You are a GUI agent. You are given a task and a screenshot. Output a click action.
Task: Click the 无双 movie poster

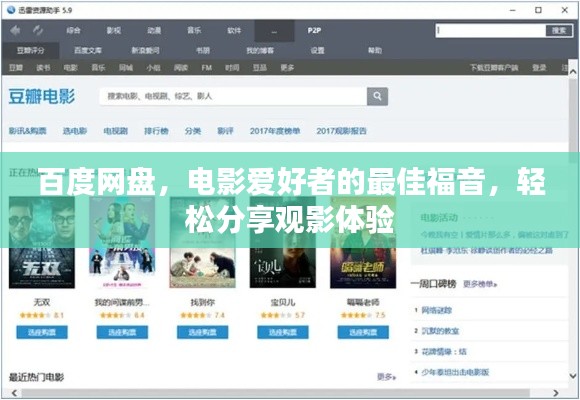coord(42,242)
